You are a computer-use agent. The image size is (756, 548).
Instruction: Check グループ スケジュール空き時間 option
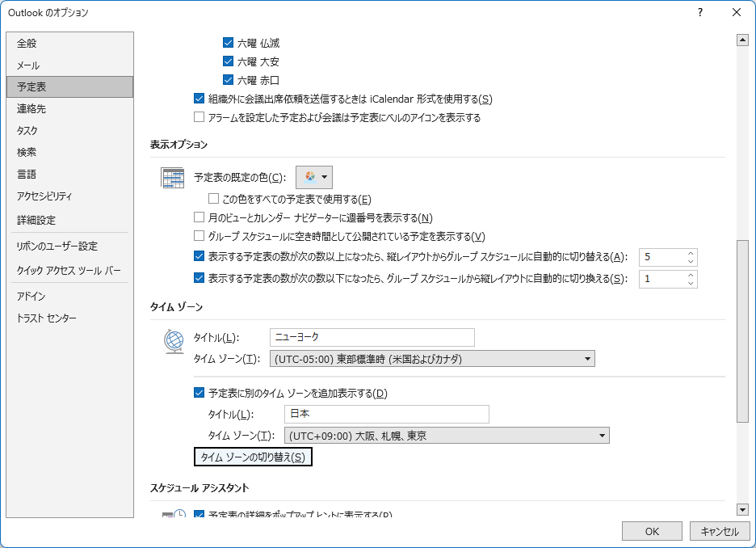coord(199,236)
